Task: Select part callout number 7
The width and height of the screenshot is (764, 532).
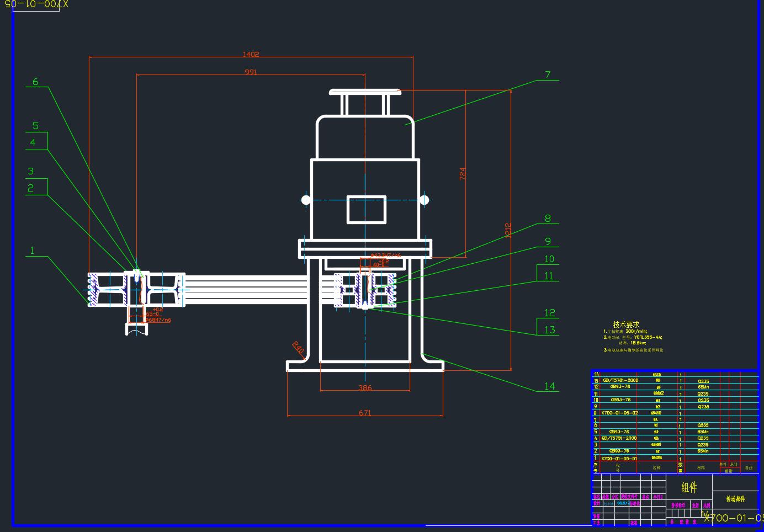Action: tap(548, 75)
